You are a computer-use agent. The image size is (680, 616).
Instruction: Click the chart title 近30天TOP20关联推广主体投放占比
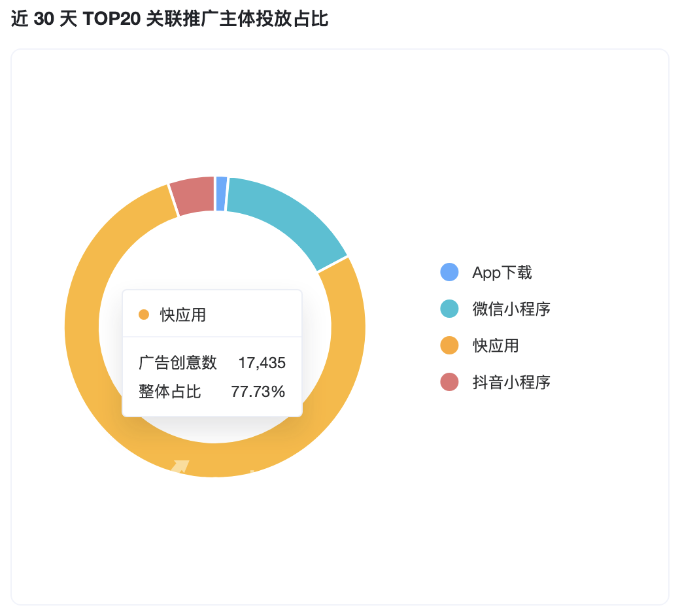[x=169, y=19]
